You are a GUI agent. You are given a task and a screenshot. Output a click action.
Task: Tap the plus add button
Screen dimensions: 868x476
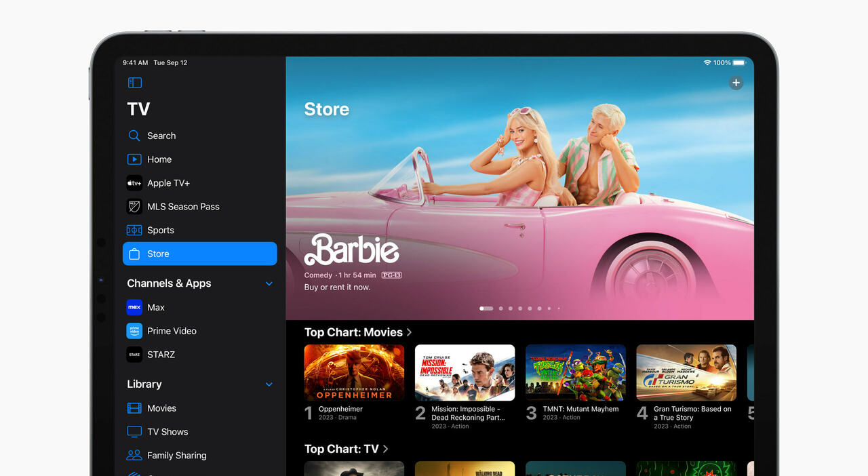click(736, 83)
